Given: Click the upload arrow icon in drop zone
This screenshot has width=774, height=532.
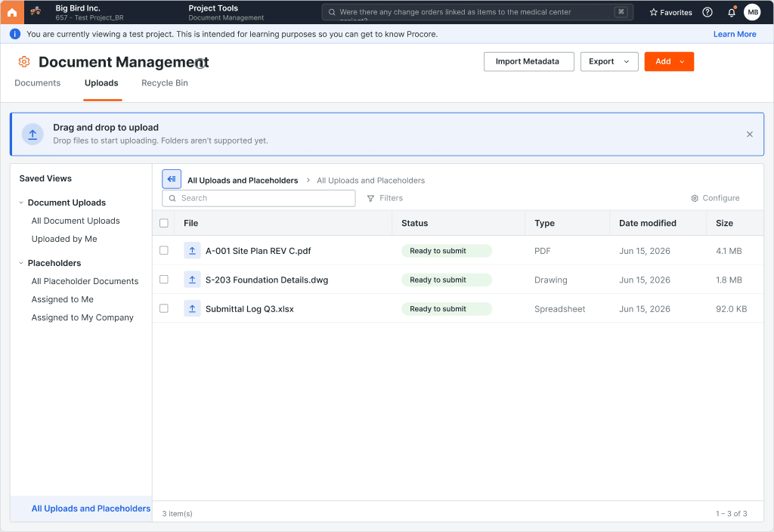Looking at the screenshot, I should (x=33, y=135).
